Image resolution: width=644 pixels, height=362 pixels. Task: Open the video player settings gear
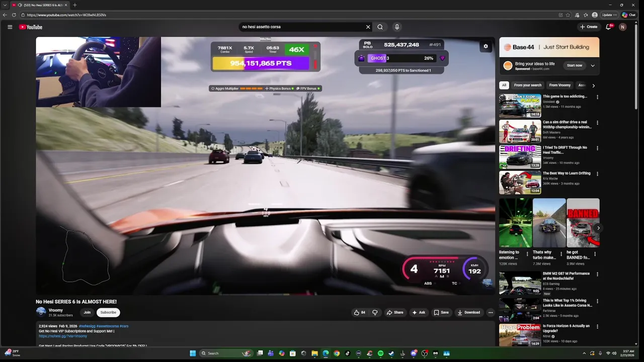pos(486,46)
